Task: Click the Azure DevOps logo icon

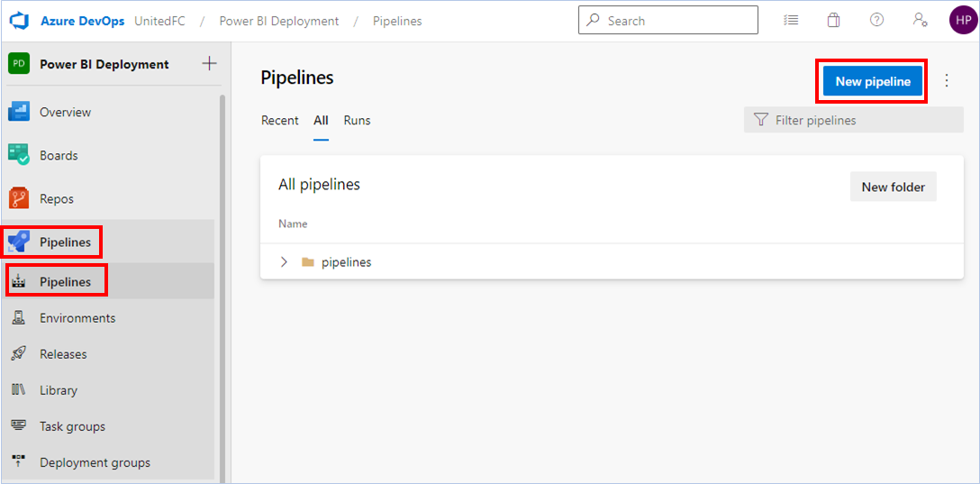Action: click(22, 21)
